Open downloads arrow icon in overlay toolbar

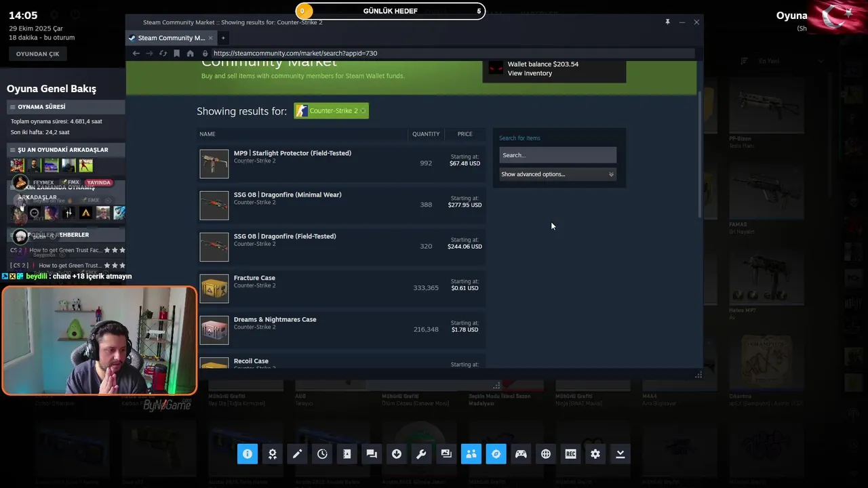(397, 454)
